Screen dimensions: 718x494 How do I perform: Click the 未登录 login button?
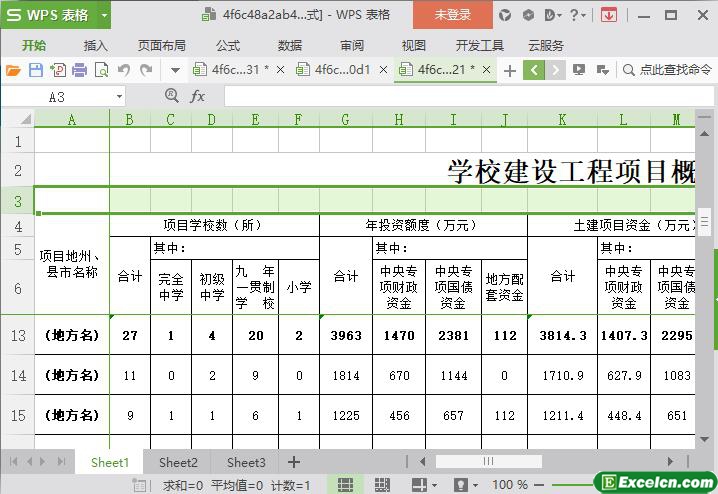click(452, 15)
